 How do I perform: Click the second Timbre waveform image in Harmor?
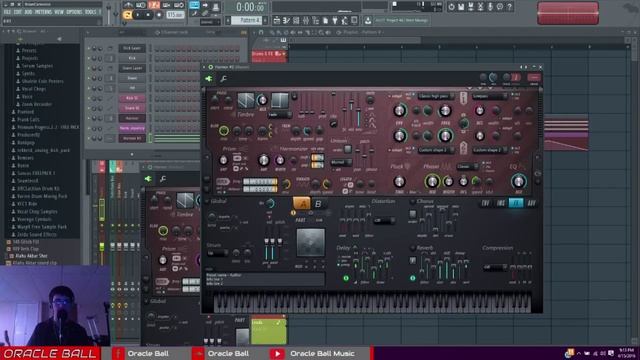(280, 100)
